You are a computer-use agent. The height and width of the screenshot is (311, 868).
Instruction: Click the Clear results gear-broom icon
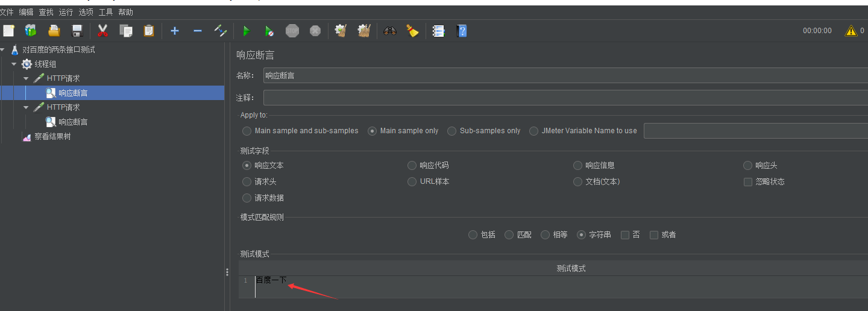[x=341, y=31]
